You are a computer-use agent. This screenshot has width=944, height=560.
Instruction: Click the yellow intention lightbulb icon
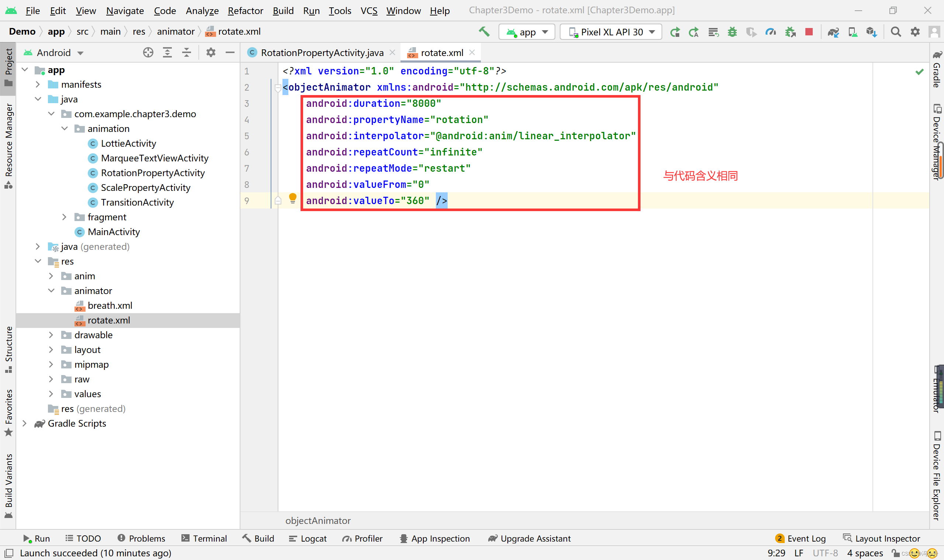[293, 198]
